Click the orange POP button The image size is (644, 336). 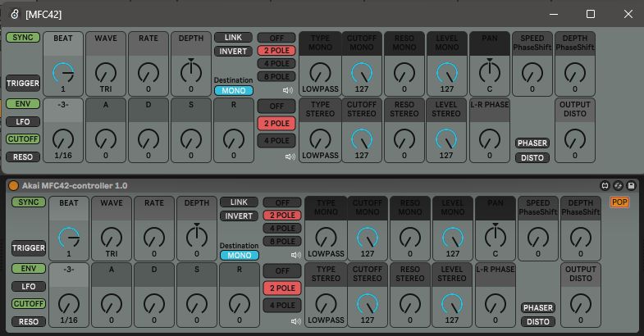(619, 202)
